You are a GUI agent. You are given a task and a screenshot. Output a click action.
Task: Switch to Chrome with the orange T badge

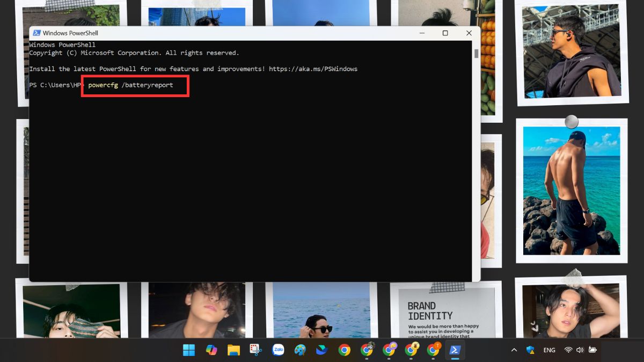tap(433, 350)
